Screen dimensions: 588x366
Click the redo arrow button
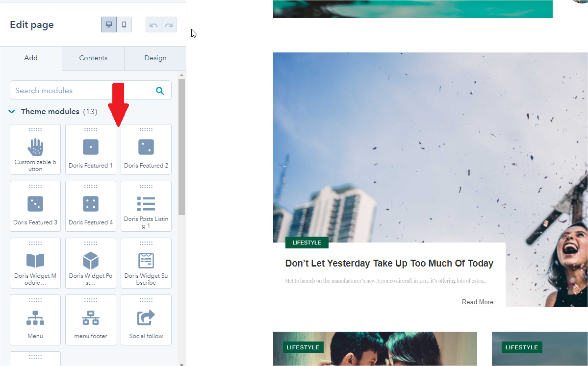[x=169, y=24]
